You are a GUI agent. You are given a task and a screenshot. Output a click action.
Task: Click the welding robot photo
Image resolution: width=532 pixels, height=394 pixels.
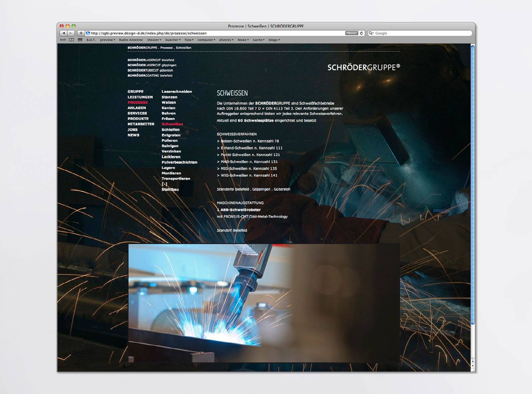point(264,303)
